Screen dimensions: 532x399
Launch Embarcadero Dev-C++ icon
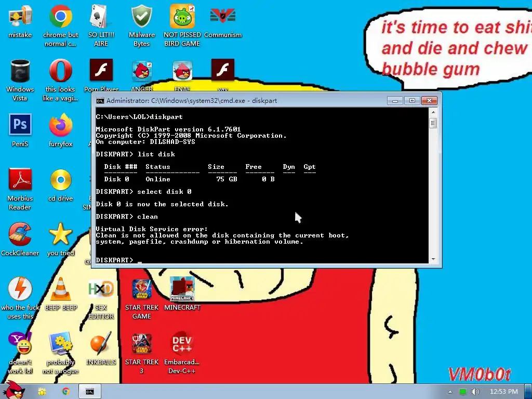point(182,353)
